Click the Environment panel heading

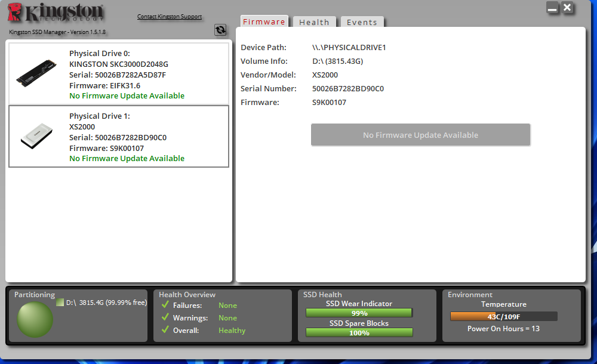pyautogui.click(x=470, y=294)
